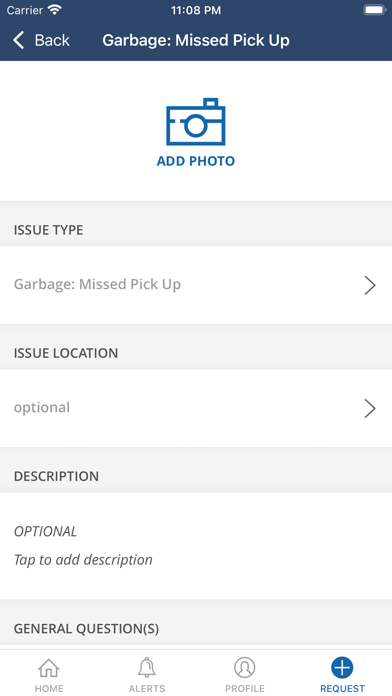392x696 pixels.
Task: Switch to the PROFILE tab label
Action: (245, 688)
